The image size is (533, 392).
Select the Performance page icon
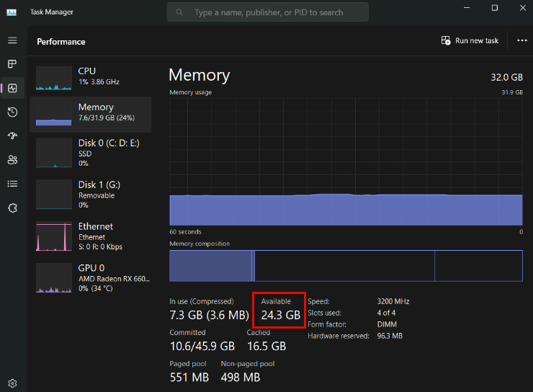point(12,89)
